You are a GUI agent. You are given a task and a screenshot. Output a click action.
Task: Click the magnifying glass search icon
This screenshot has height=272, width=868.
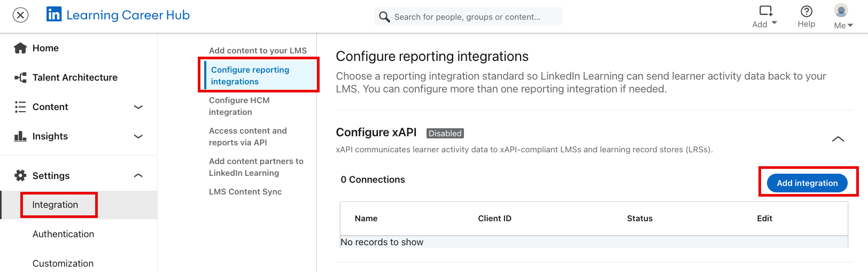[384, 17]
